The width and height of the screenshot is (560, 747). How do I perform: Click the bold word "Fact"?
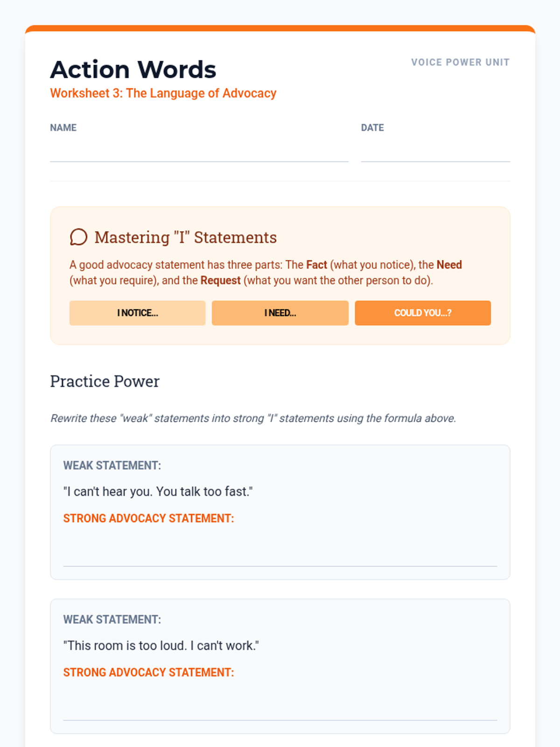(x=316, y=265)
